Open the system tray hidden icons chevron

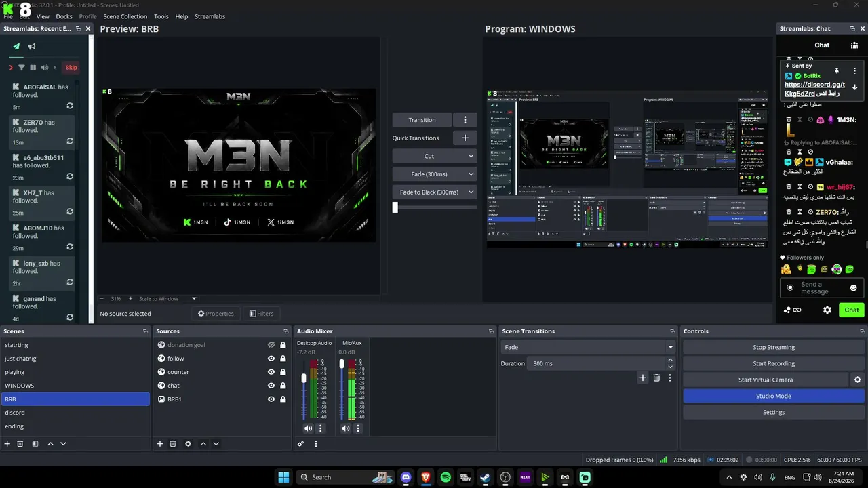(x=730, y=477)
